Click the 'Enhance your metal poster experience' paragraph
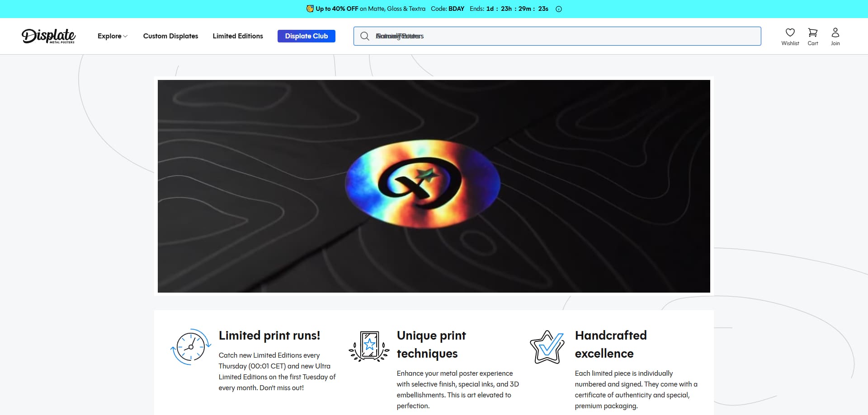Image resolution: width=868 pixels, height=415 pixels. coord(458,390)
